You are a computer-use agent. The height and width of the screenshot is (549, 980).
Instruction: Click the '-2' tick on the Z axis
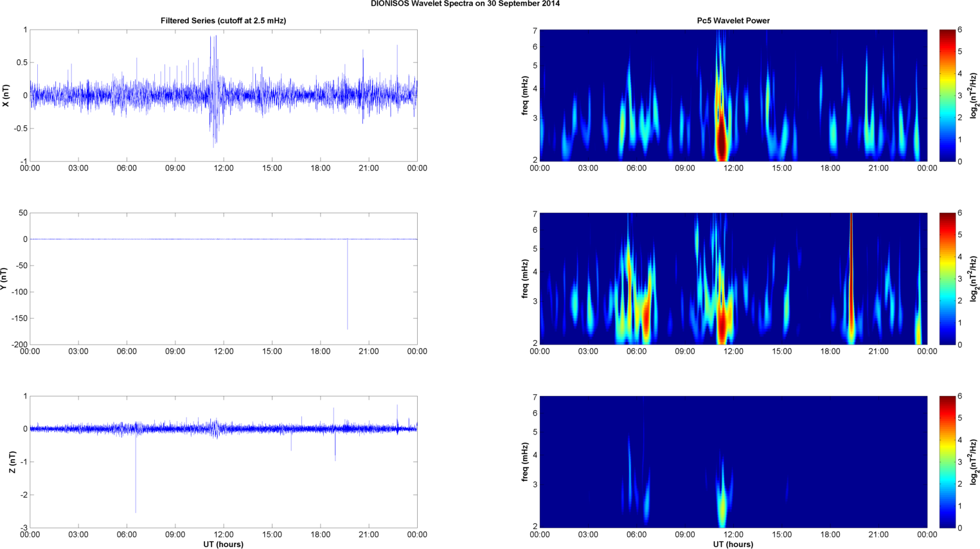(x=23, y=495)
